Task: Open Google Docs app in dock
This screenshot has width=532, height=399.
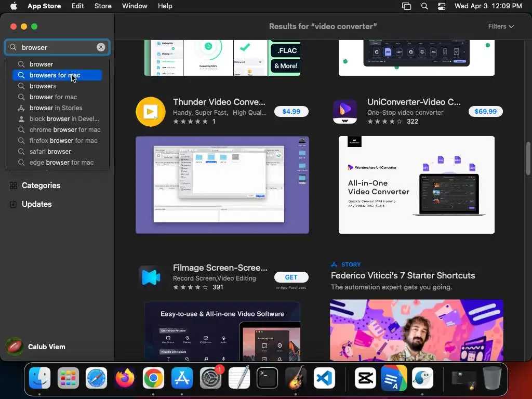Action: [394, 378]
